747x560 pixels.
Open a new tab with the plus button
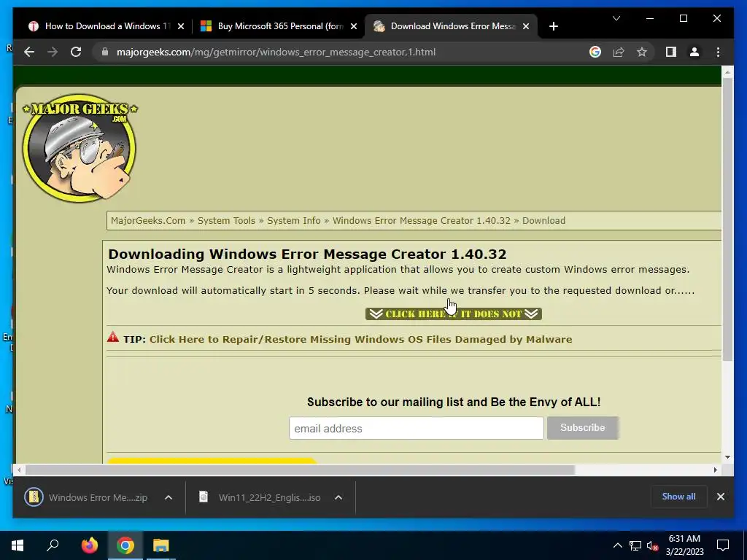click(553, 26)
